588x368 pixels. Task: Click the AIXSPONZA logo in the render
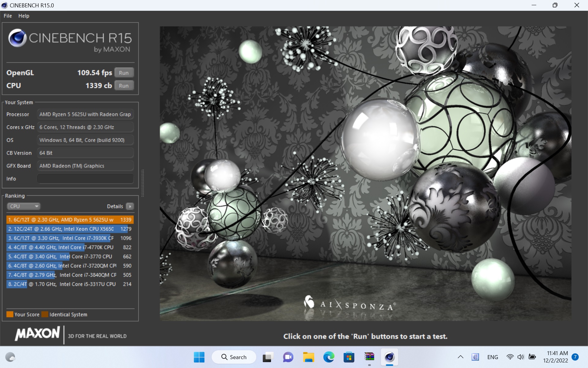(x=350, y=304)
